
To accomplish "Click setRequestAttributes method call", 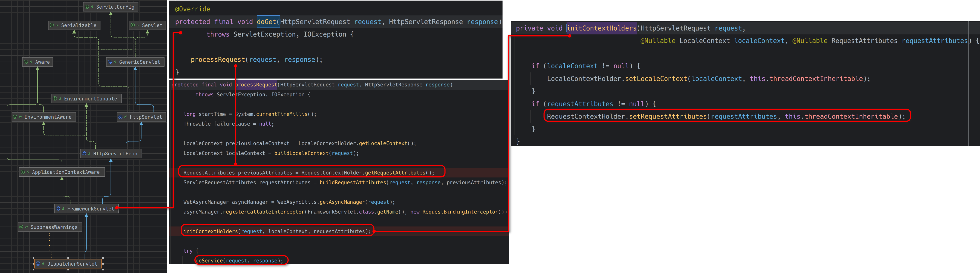I will coord(668,116).
